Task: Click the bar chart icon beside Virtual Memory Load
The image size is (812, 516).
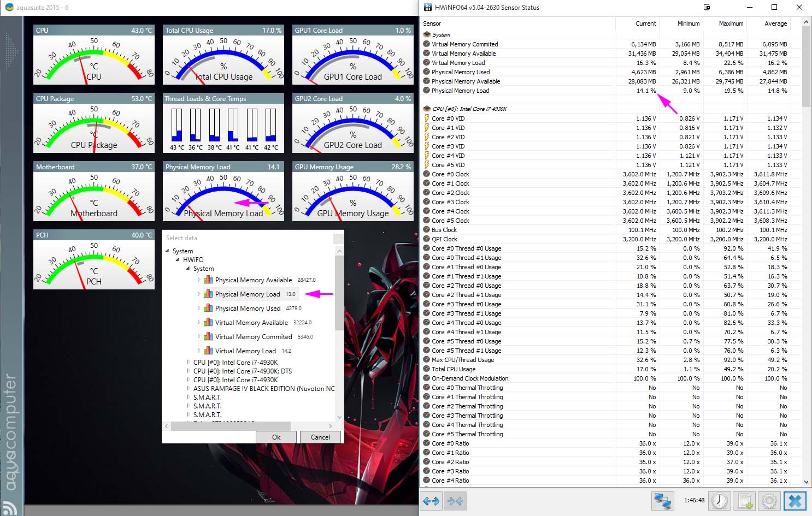Action: (x=208, y=351)
